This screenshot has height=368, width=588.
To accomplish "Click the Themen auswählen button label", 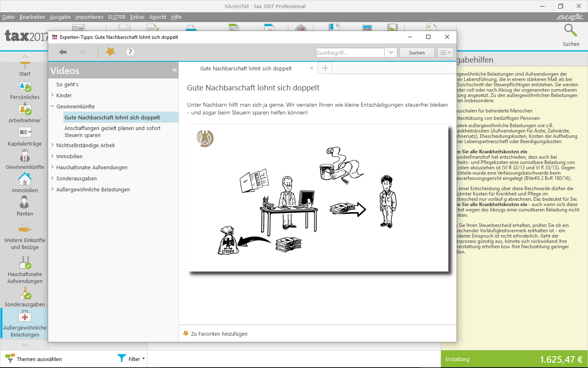I will [39, 359].
